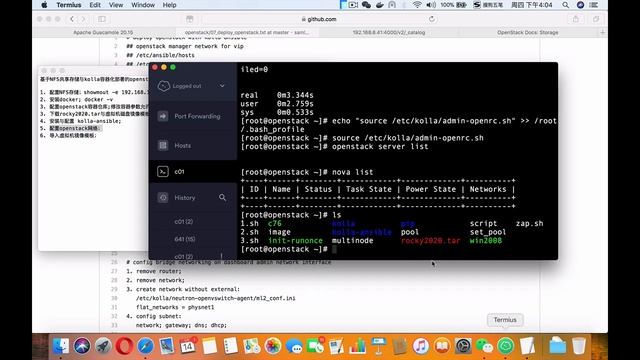Open the 641 (15) history entry
Screen dimensions: 640x360
click(x=184, y=239)
